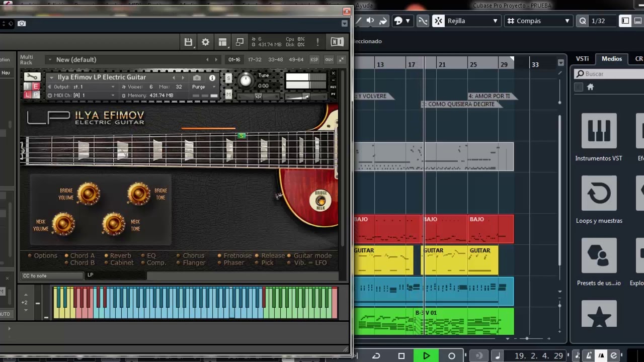Screen dimensions: 644x362
Task: Open Kontakt workspace layout icon
Action: 222,42
